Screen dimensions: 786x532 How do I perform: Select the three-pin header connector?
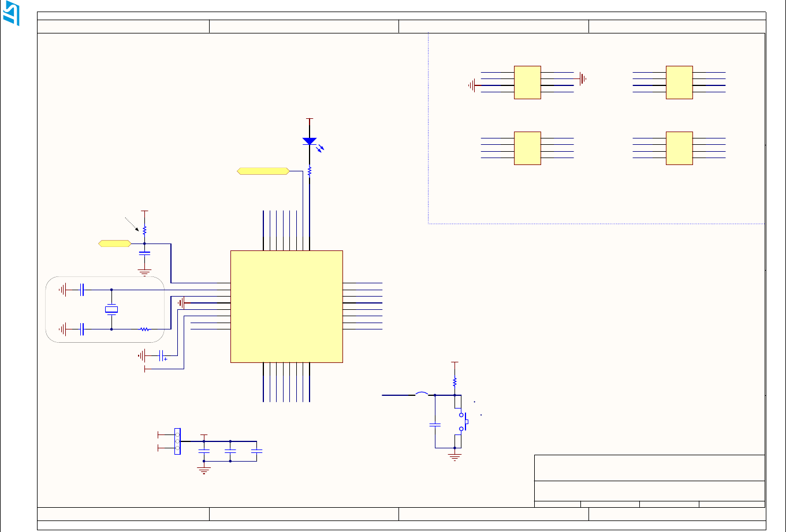[177, 441]
